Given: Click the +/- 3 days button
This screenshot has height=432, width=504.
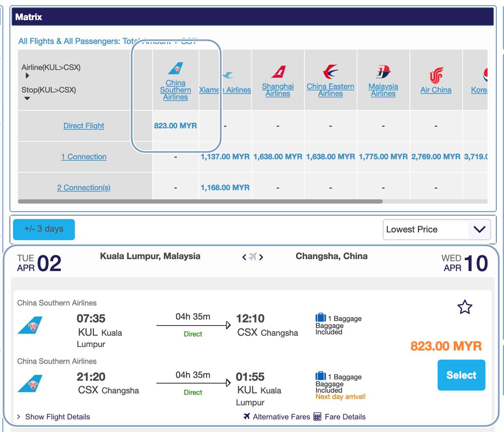Looking at the screenshot, I should tap(44, 229).
